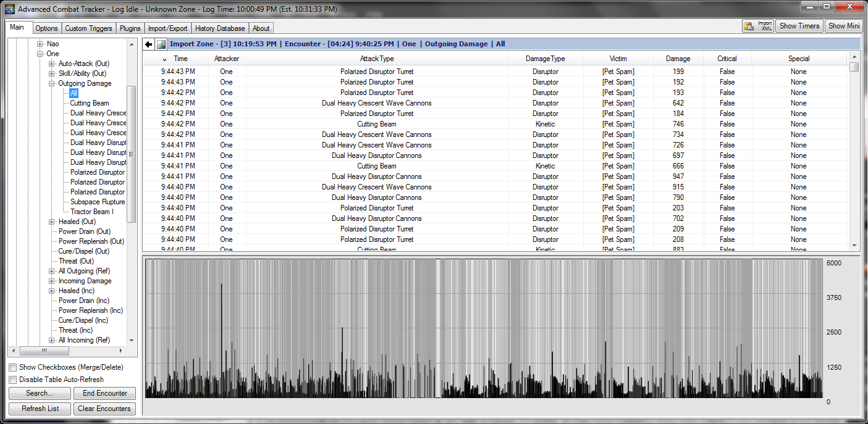Viewport: 868px width, 424px height.
Task: Switch to the Plugins tab
Action: pyautogui.click(x=131, y=28)
